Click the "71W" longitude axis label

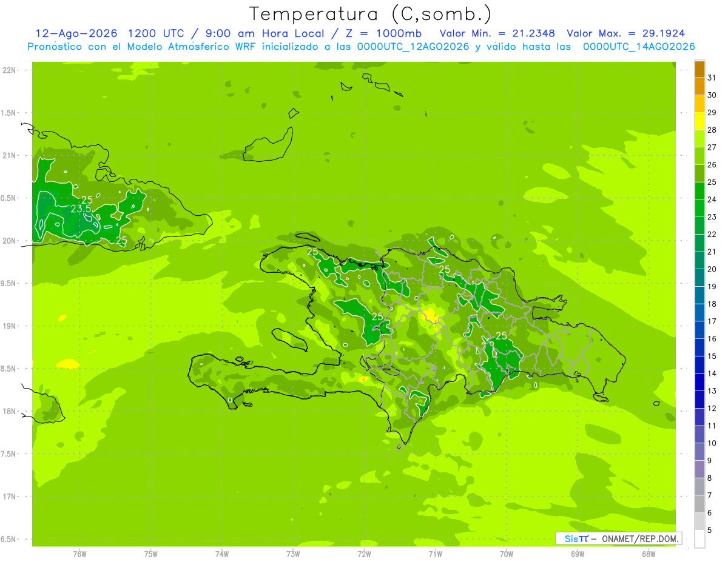click(435, 554)
